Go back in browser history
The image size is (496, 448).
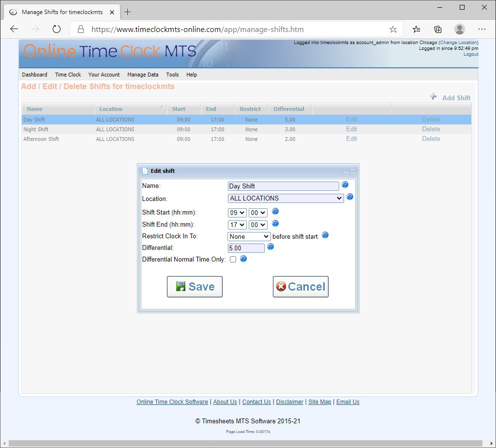pos(14,29)
